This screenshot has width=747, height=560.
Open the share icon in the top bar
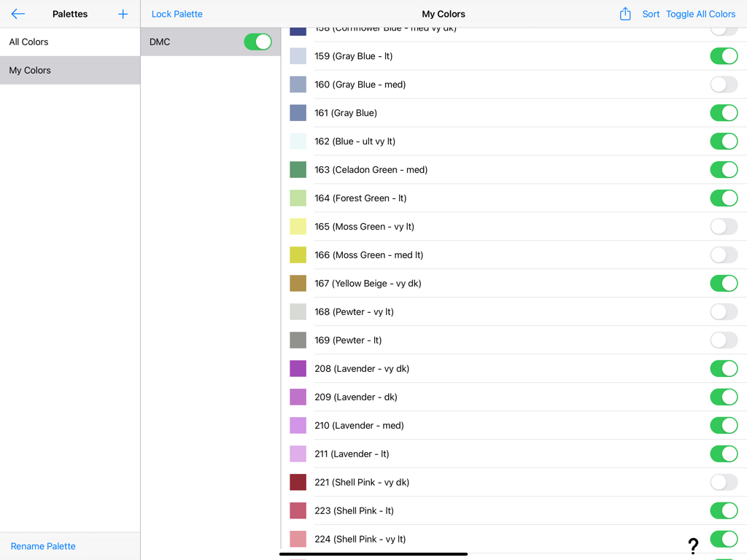pos(625,13)
